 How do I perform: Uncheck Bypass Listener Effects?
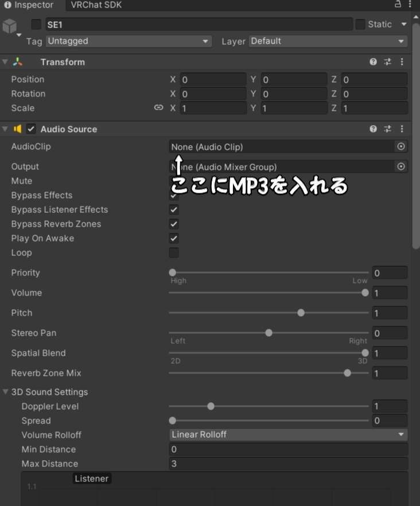(174, 210)
